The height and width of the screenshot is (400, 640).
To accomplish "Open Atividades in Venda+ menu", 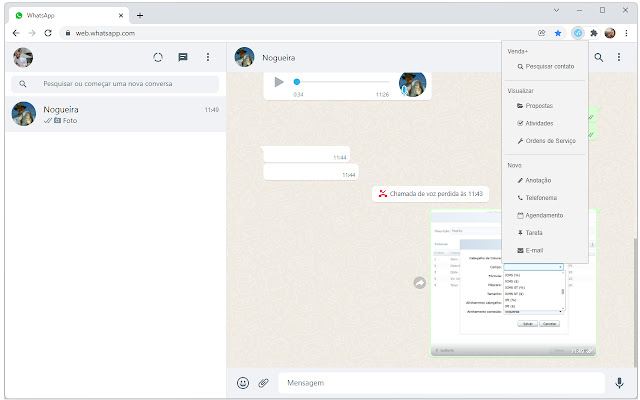I will point(535,123).
